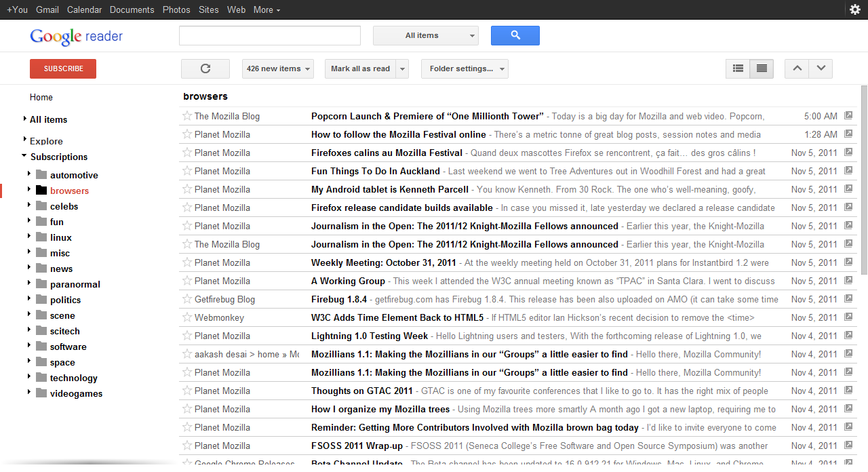Open original of Firebug 1.8.4 item icon

(848, 299)
